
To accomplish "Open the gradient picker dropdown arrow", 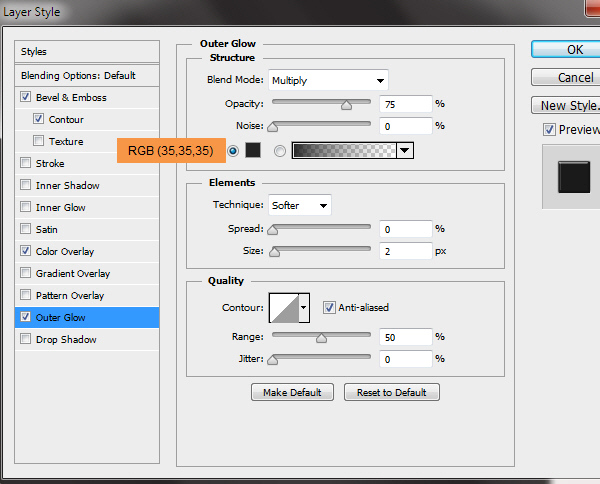I will point(405,150).
